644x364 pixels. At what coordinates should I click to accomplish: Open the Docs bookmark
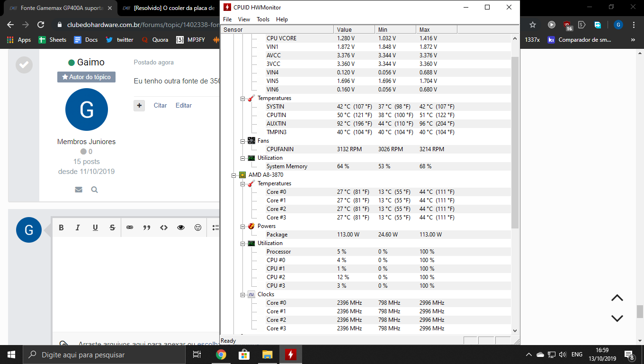86,40
